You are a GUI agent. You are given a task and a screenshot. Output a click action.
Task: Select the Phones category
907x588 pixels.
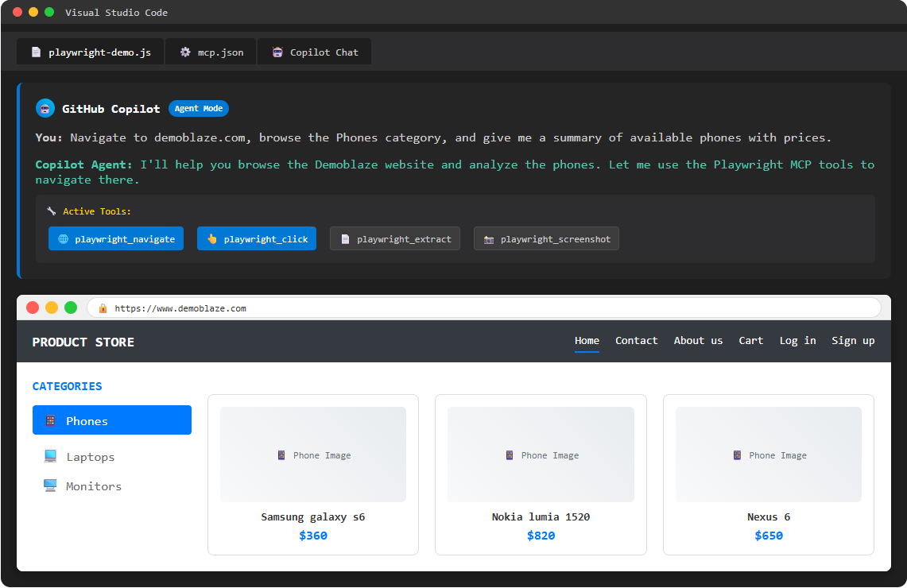pos(111,420)
